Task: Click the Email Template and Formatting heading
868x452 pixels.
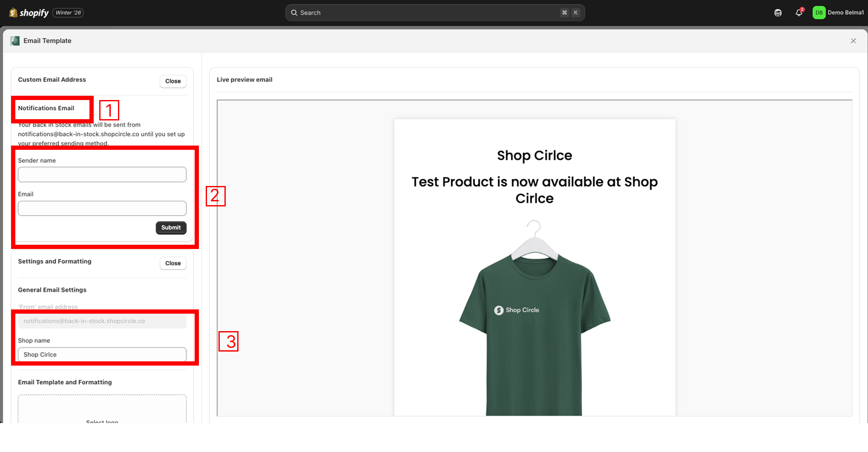Action: click(x=65, y=382)
